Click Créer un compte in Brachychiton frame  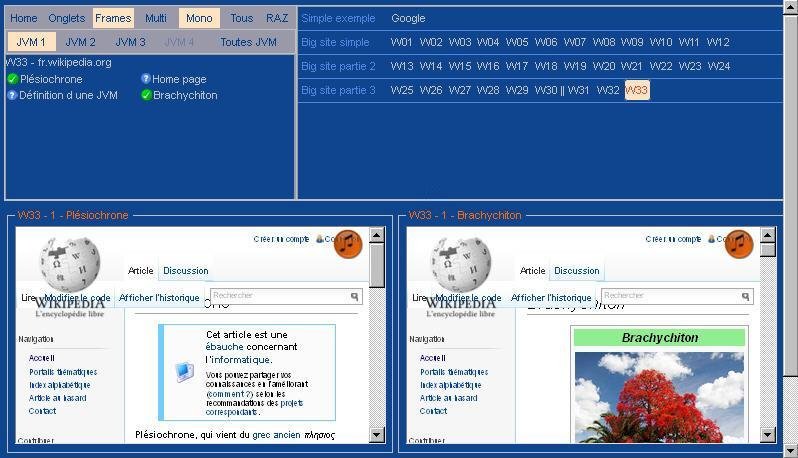pos(673,239)
